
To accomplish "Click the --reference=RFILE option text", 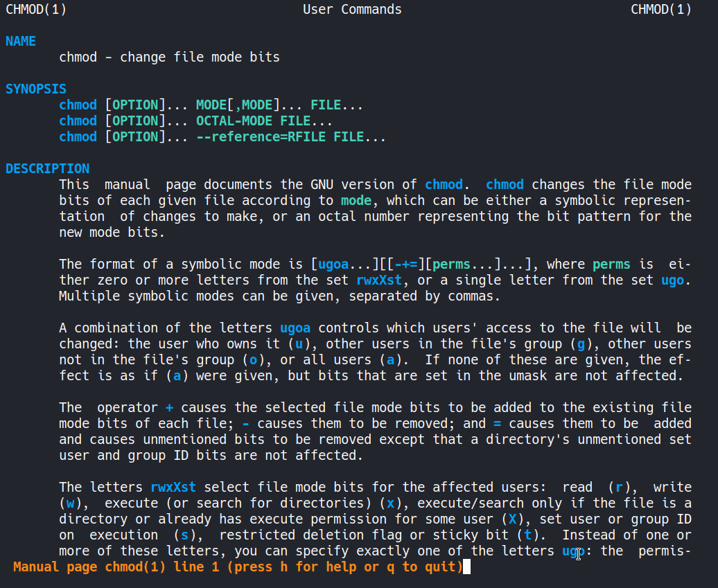I will (261, 137).
